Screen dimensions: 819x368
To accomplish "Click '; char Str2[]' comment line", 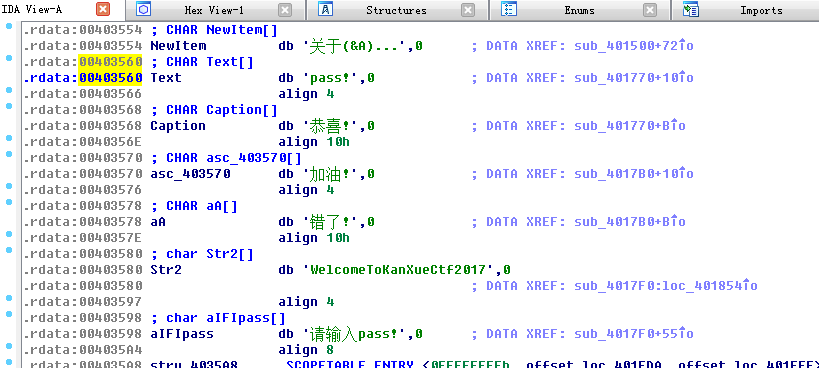I will (202, 254).
